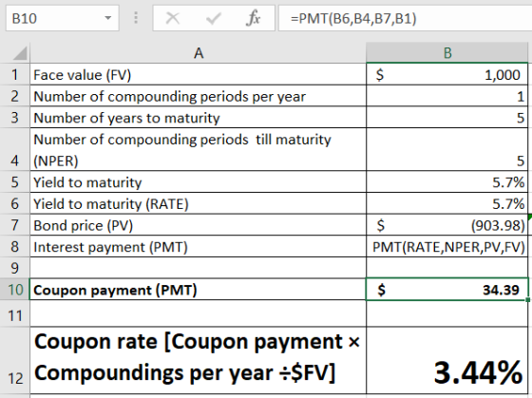
Task: Select 'Yield to maturity (RATE)' cell
Action: (x=199, y=203)
